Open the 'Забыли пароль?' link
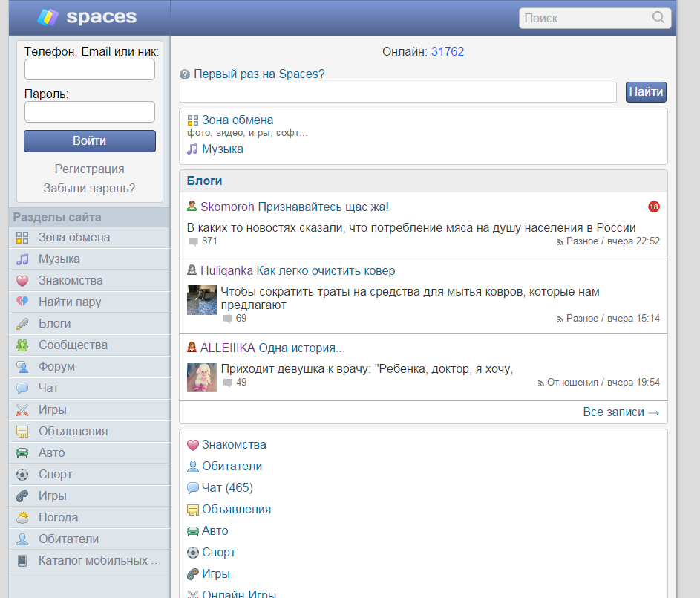 tap(89, 189)
